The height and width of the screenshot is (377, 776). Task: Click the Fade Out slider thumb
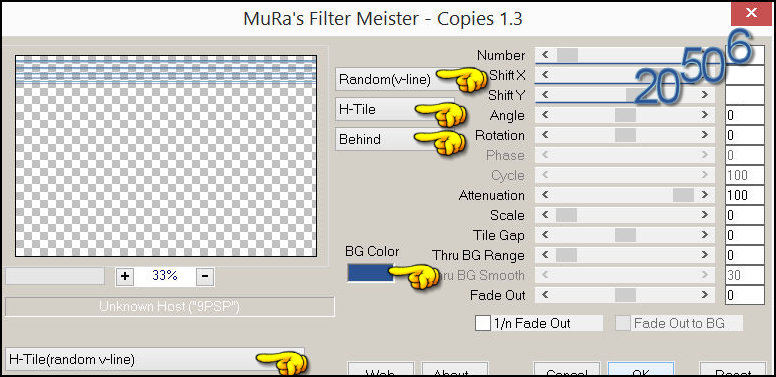coord(625,295)
